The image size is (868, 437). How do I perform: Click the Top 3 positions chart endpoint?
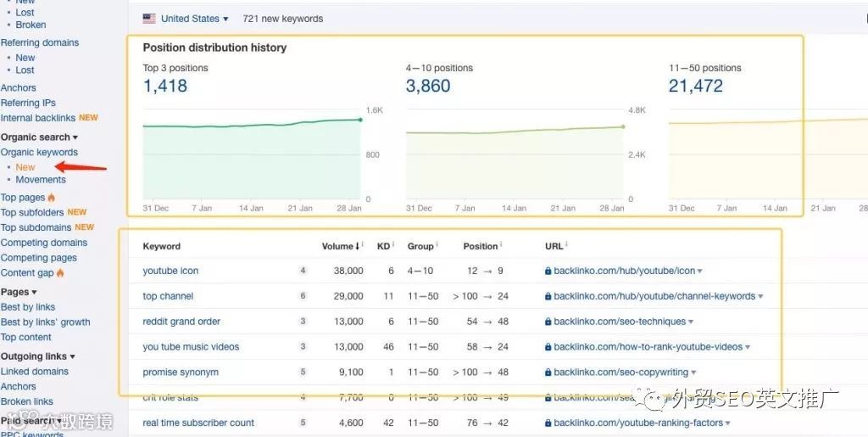click(x=360, y=120)
